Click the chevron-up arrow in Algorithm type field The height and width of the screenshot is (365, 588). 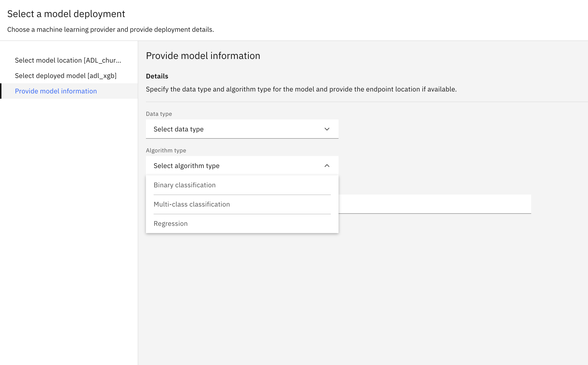pos(327,166)
